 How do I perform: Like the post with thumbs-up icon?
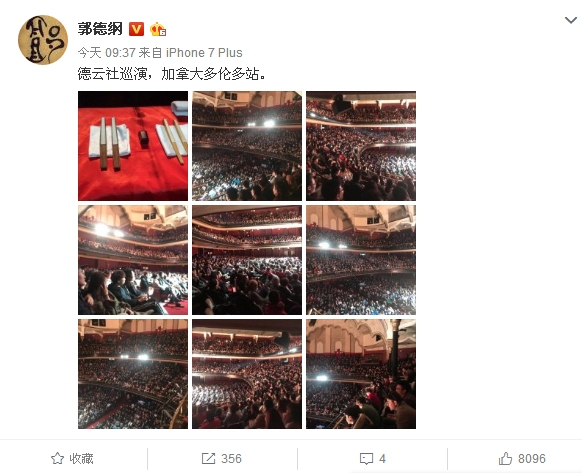click(505, 459)
